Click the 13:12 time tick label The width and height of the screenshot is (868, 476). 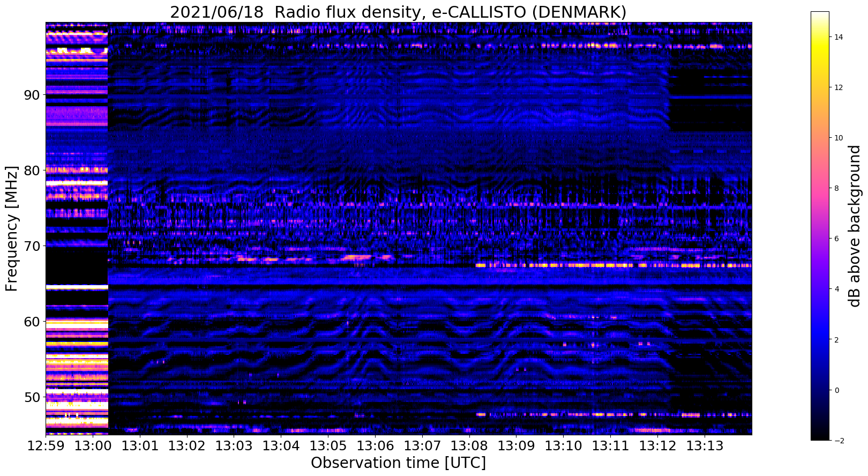click(x=657, y=445)
